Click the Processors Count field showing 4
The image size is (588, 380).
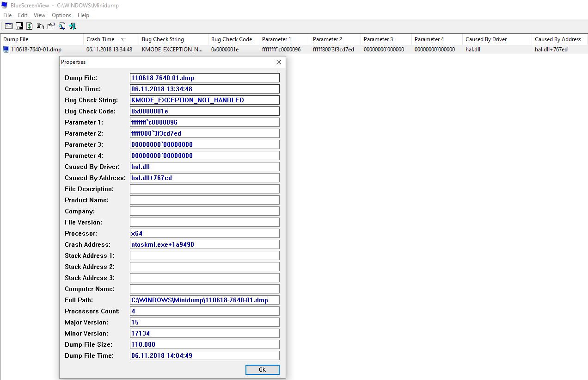205,311
